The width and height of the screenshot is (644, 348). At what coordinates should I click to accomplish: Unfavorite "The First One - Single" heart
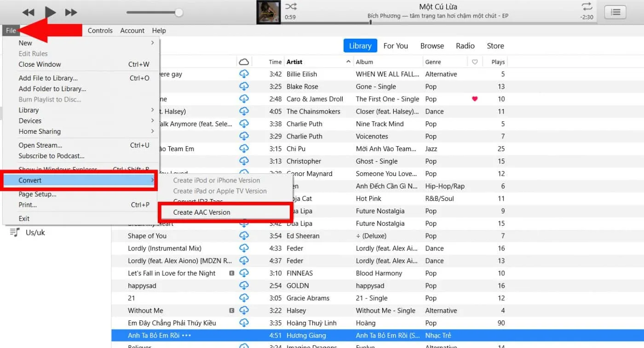(474, 99)
